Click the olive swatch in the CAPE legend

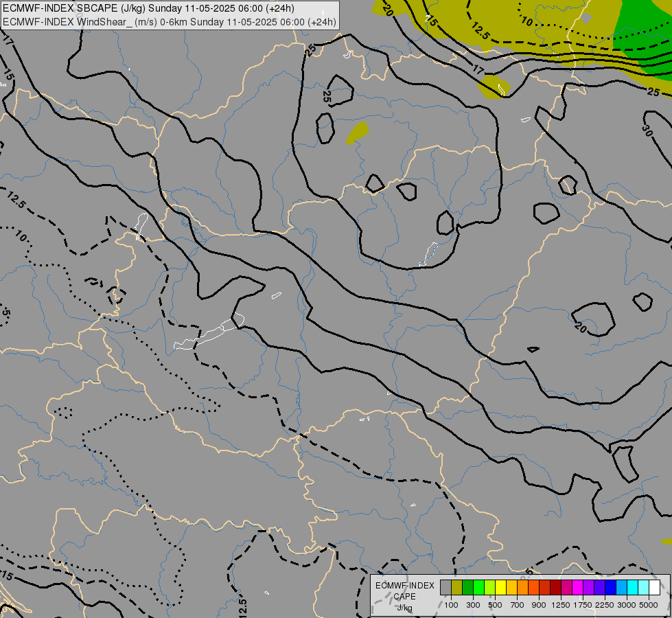[456, 587]
